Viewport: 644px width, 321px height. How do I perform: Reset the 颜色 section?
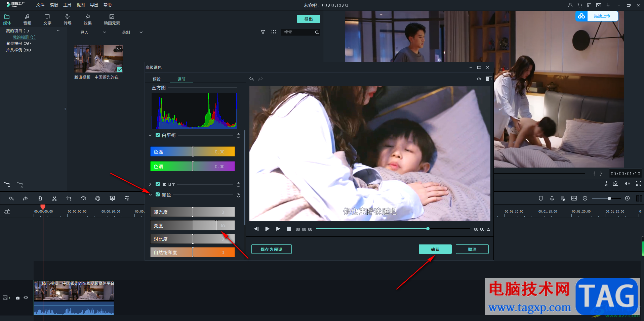pyautogui.click(x=238, y=195)
